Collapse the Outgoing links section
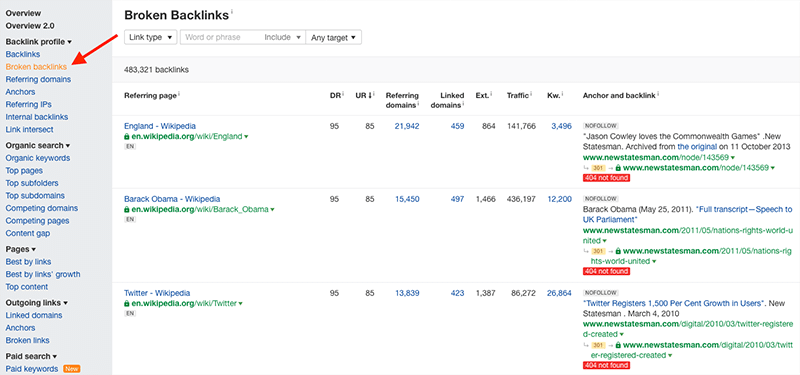This screenshot has width=800, height=375. pyautogui.click(x=36, y=303)
